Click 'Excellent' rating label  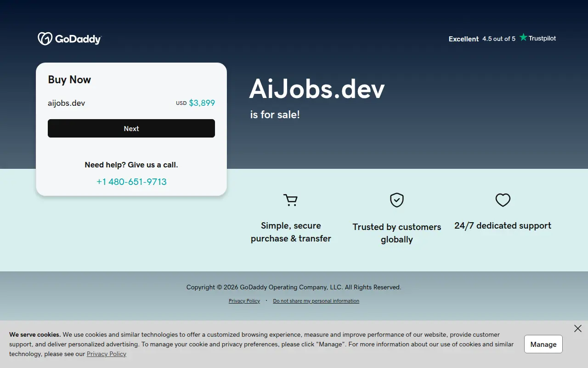464,39
